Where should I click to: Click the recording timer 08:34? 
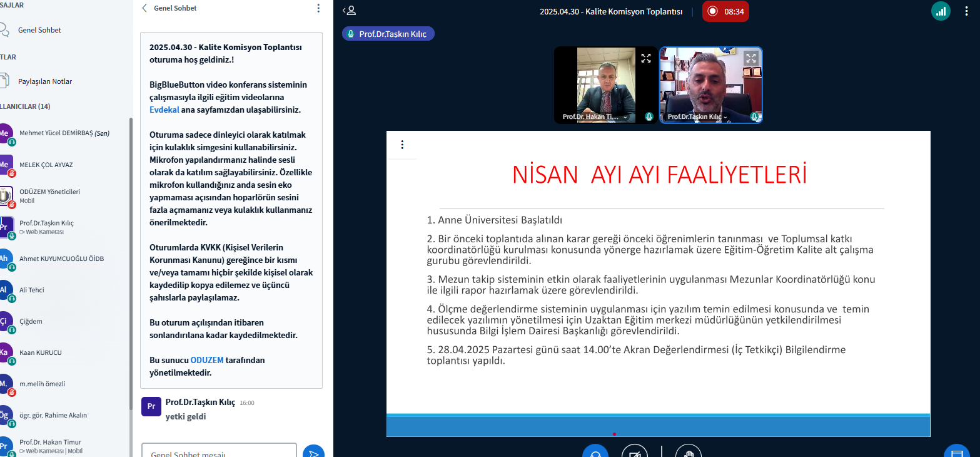coord(734,11)
